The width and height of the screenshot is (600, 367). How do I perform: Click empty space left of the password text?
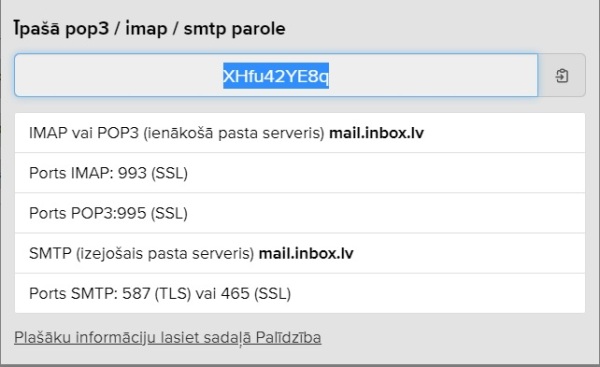point(119,75)
